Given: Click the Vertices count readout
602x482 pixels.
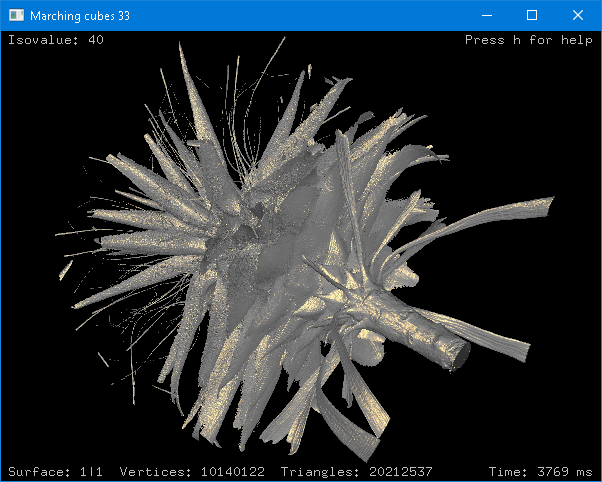Looking at the screenshot, I should pos(192,471).
